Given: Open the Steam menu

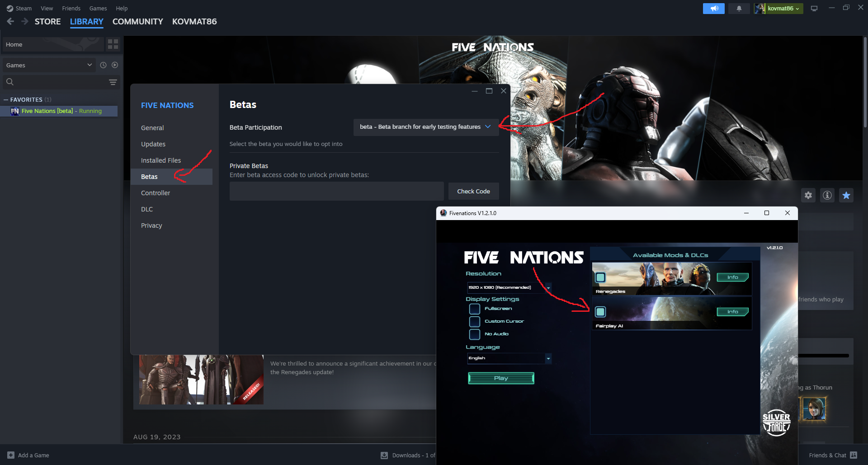Looking at the screenshot, I should tap(24, 9).
